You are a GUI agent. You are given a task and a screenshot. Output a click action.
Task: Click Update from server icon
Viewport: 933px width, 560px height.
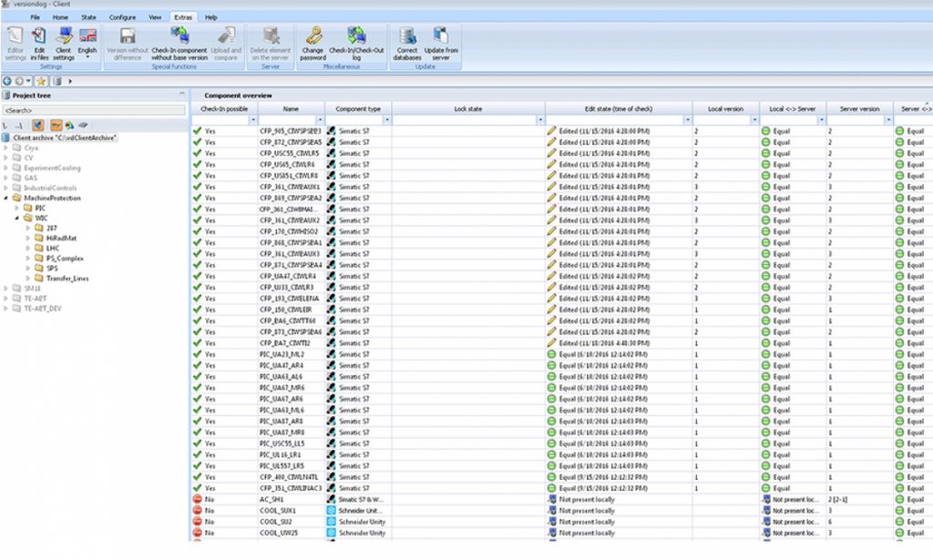441,37
